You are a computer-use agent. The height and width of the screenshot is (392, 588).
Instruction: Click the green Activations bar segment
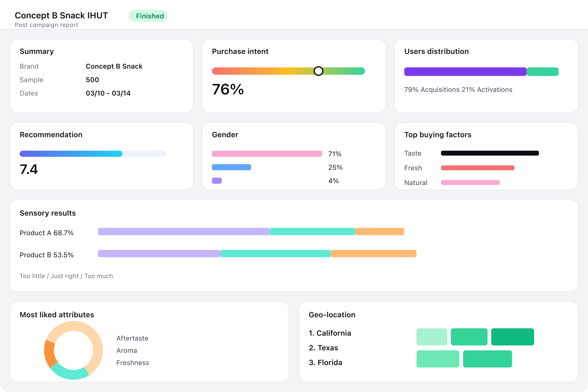click(x=543, y=72)
